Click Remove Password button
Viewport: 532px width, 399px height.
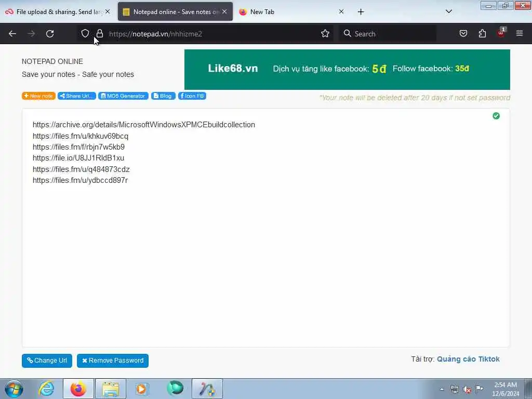point(113,361)
